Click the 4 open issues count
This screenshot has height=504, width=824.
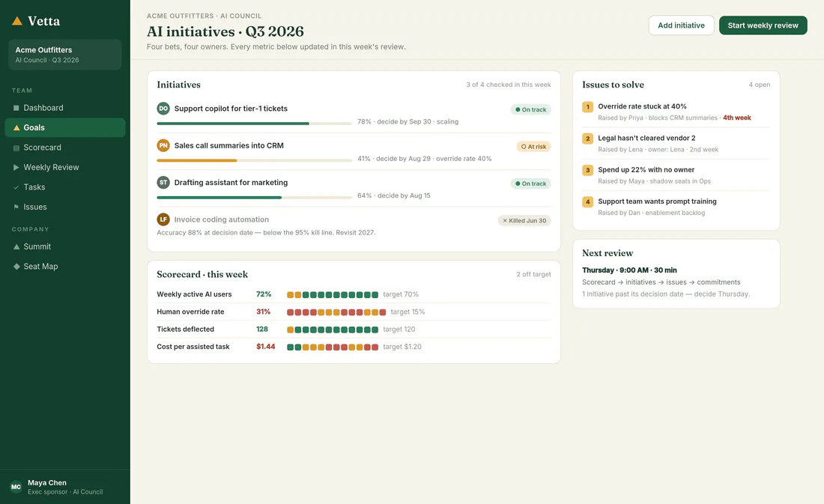(760, 85)
